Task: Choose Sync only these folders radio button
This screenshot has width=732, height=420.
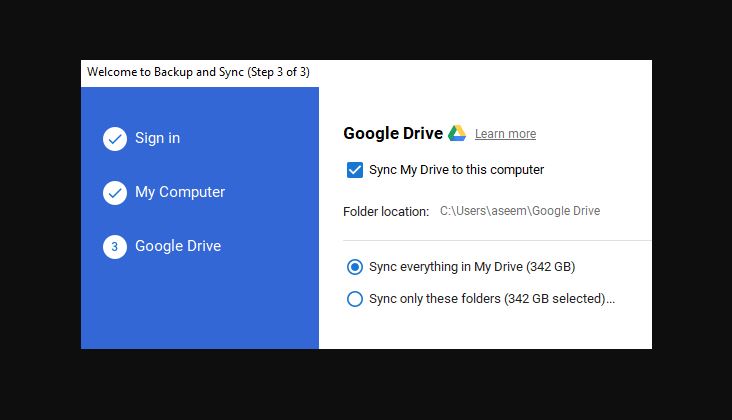Action: point(355,299)
